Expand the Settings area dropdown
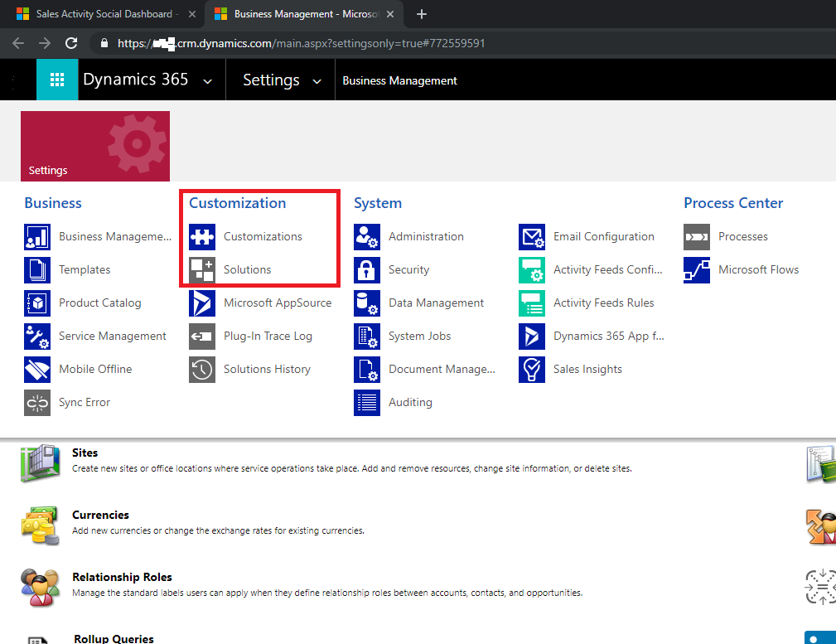The width and height of the screenshot is (836, 644). (317, 80)
